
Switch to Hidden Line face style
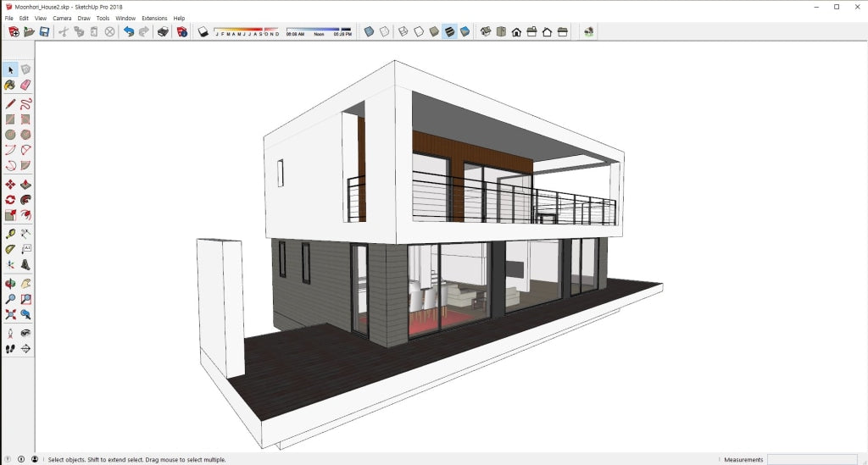coord(419,32)
